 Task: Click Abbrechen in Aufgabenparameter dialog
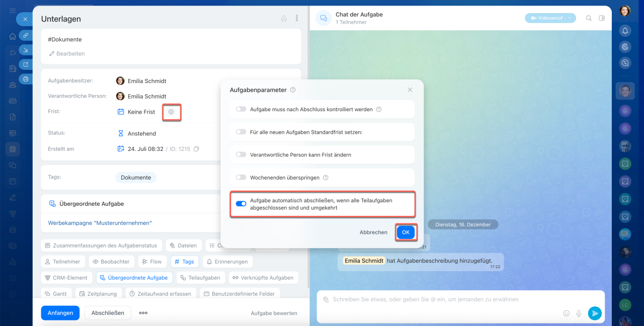coord(373,232)
